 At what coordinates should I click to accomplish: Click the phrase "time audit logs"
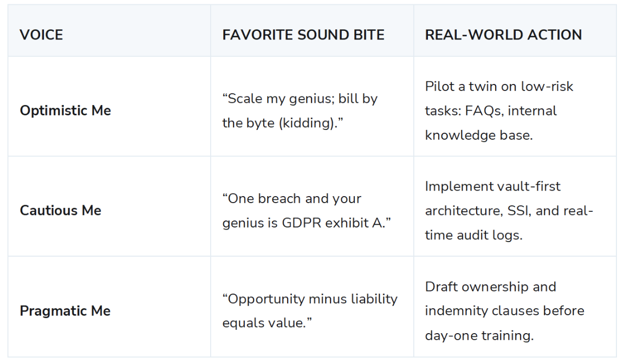[x=472, y=235]
